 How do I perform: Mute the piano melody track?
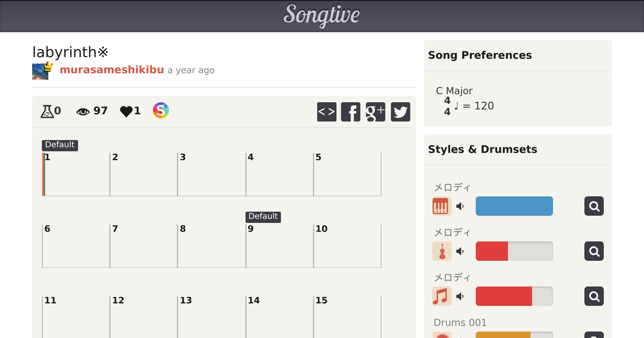[460, 206]
